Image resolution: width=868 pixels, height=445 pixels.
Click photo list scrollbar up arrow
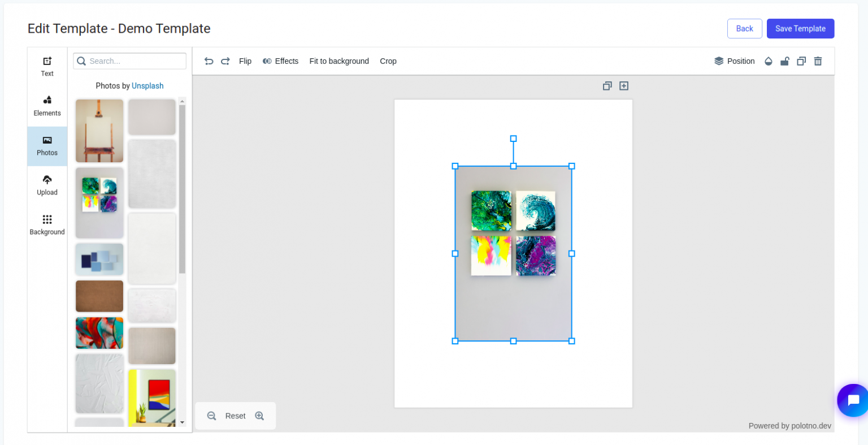182,101
